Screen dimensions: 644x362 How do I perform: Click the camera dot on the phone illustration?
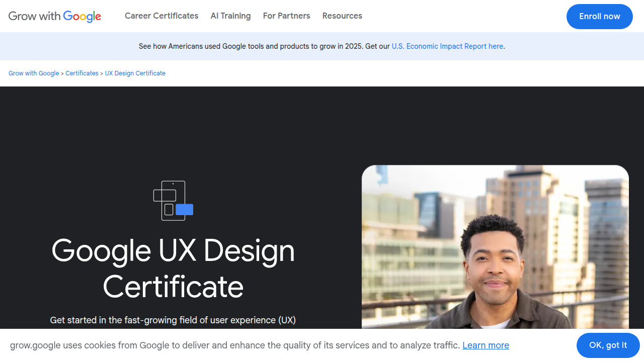click(x=173, y=184)
